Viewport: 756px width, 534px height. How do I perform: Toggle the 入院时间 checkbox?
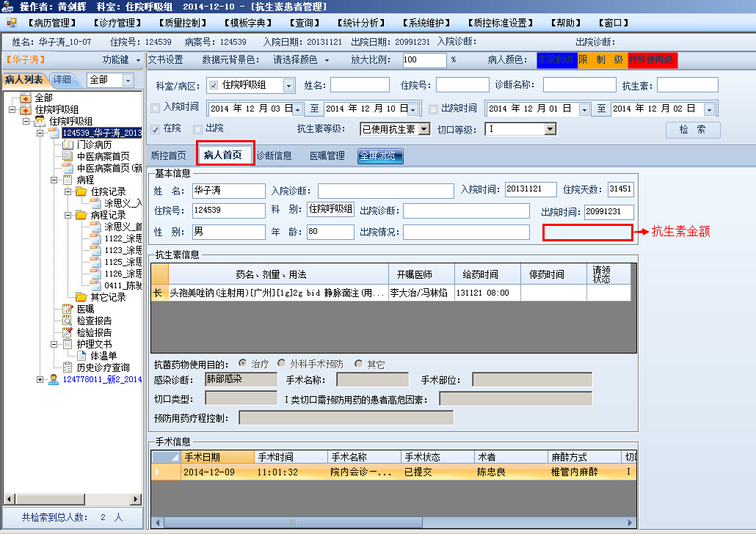click(x=156, y=108)
